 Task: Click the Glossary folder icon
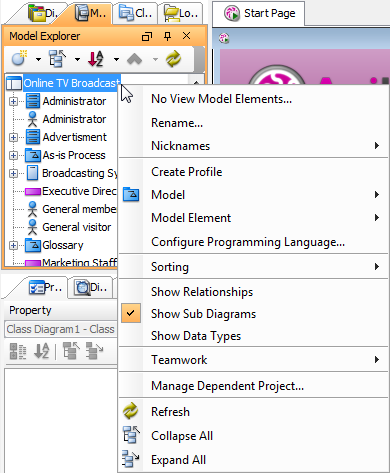(33, 245)
